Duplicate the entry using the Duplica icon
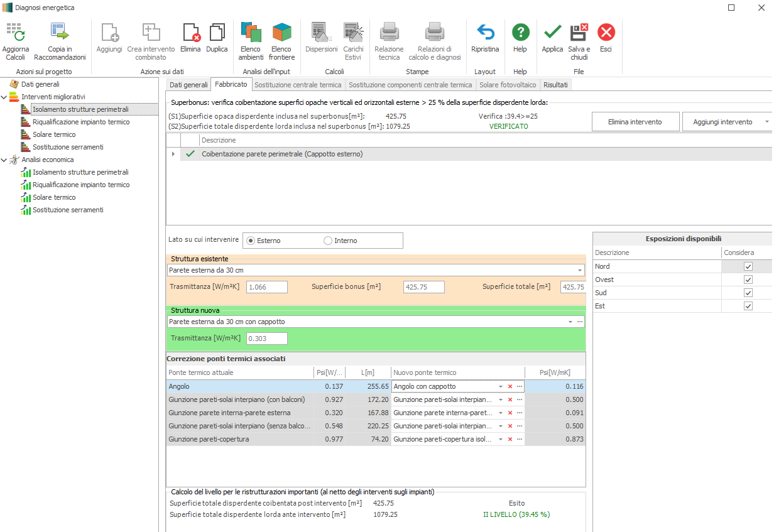Viewport: 774px width, 532px height. coord(217,33)
